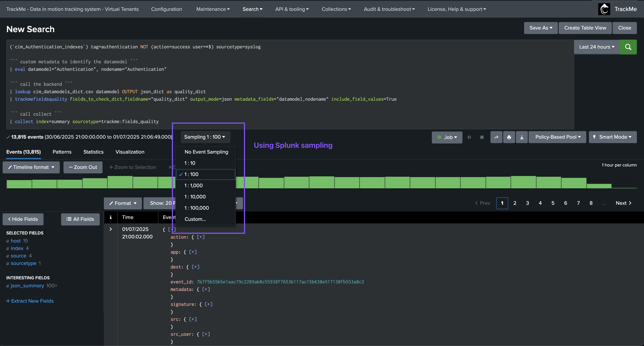
Task: Collapse the event JSON root [-] toggle
Action: tap(172, 229)
